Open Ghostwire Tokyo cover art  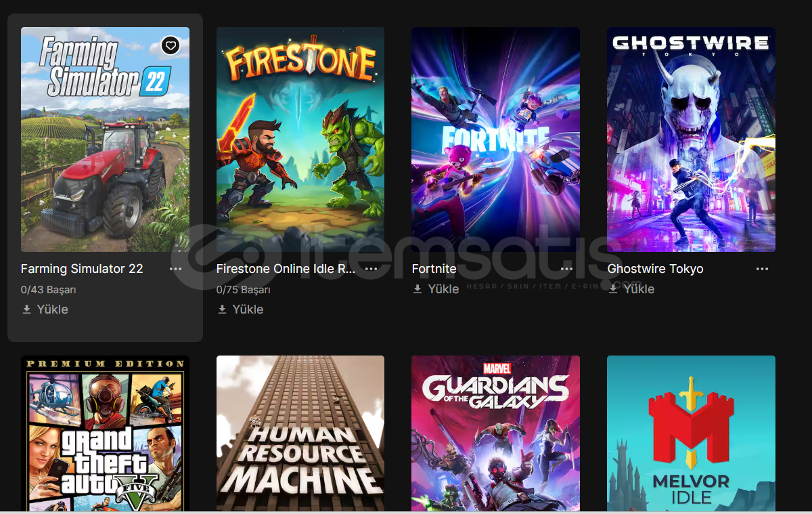[x=692, y=140]
